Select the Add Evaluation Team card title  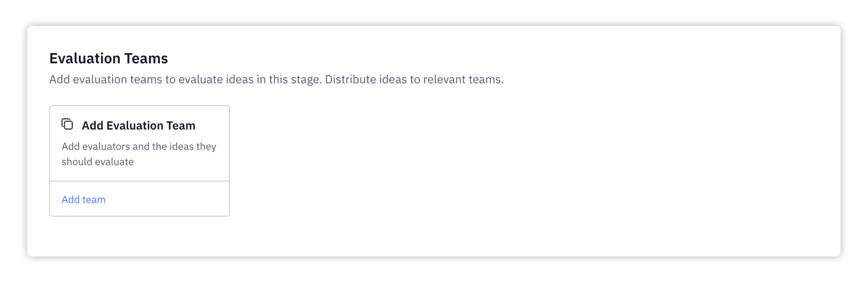[138, 126]
